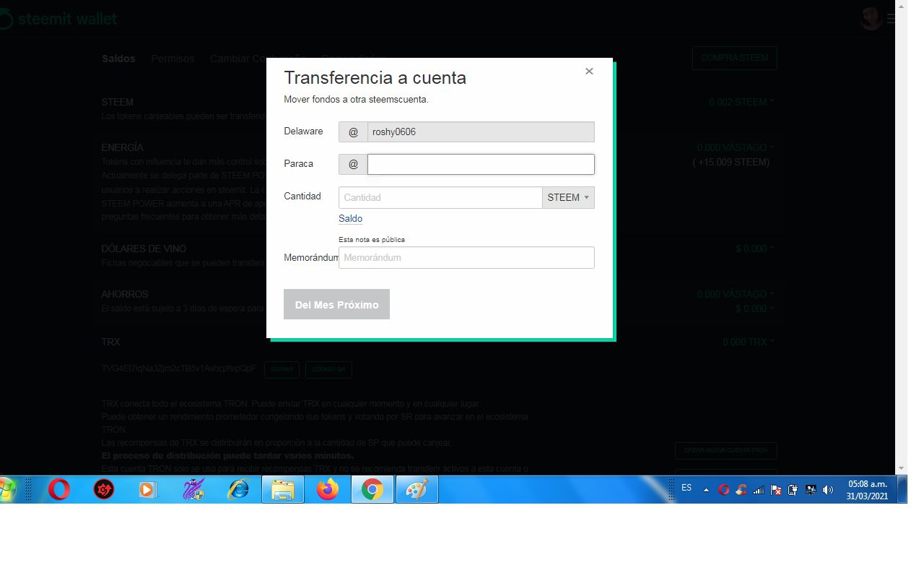Click the Esta nota es pública note
924x578 pixels.
[x=372, y=239]
